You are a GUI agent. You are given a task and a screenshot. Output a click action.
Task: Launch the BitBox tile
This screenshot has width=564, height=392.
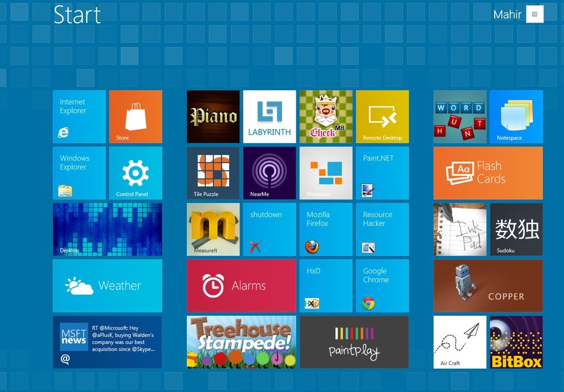click(x=517, y=342)
